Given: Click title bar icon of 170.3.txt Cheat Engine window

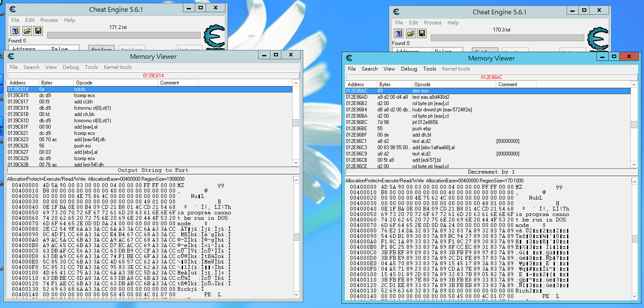Looking at the screenshot, I should [396, 11].
